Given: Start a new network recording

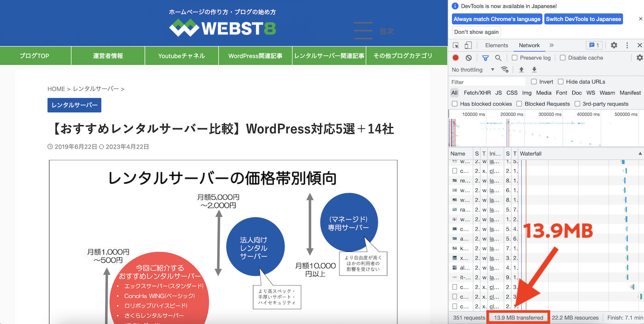Looking at the screenshot, I should [x=456, y=58].
